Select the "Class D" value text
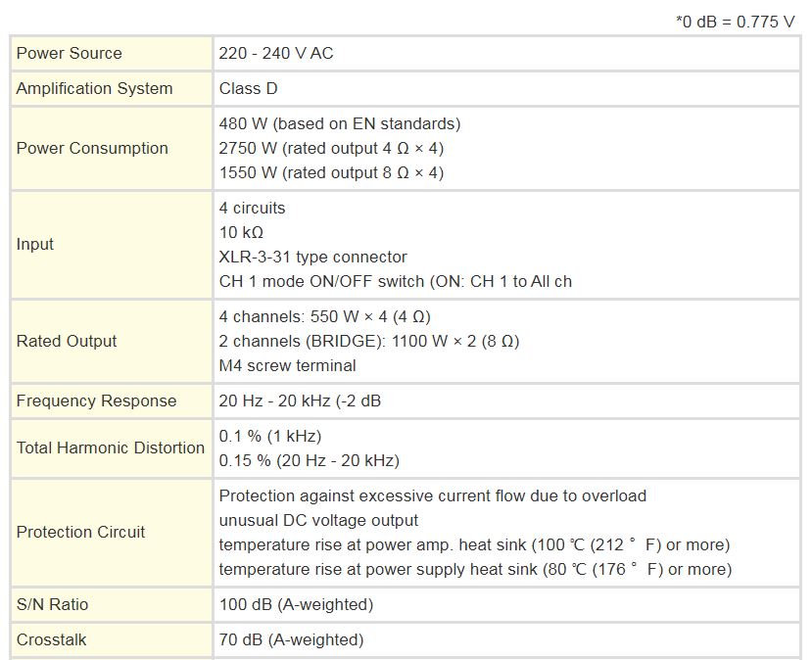Screen dimensions: 812x660 (x=249, y=88)
